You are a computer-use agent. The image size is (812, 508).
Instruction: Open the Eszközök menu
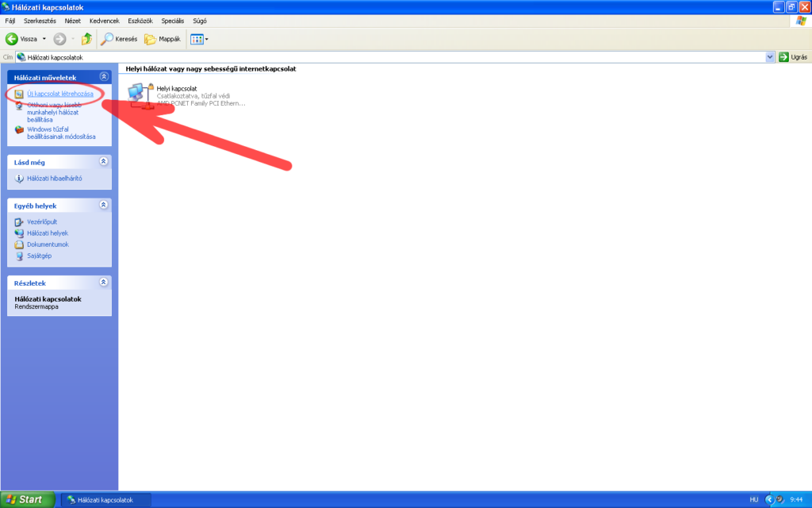click(x=140, y=20)
